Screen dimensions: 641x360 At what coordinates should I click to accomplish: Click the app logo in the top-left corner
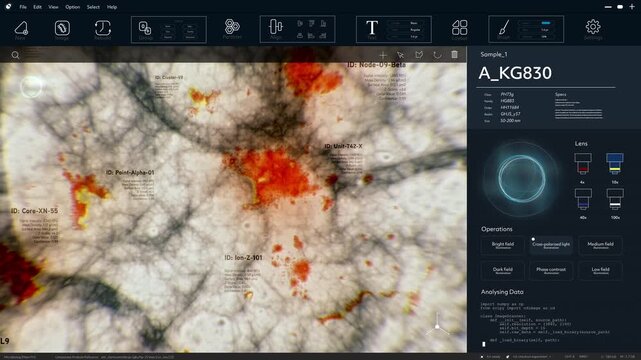pos(8,7)
